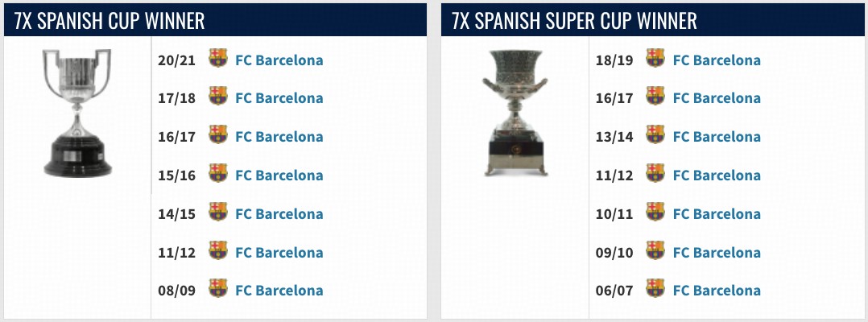Click the Barcelona crest beside 17/18 Spanish Cup
The image size is (868, 322).
217,97
